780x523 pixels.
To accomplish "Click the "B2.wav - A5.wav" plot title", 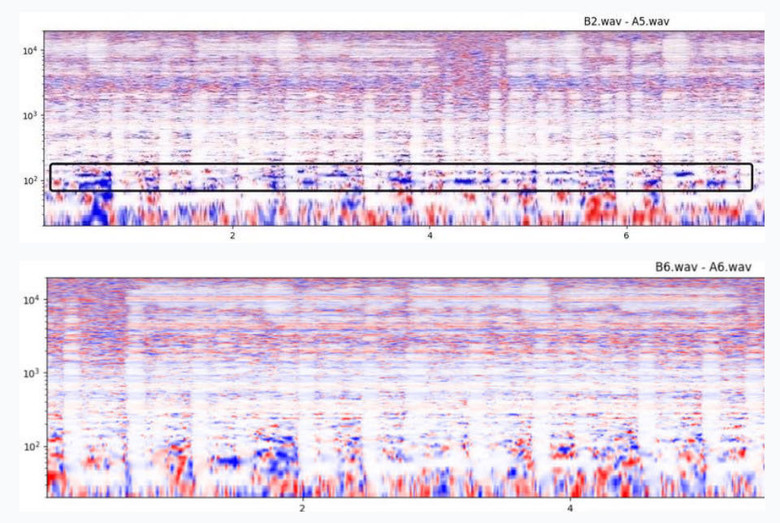I will pos(626,21).
